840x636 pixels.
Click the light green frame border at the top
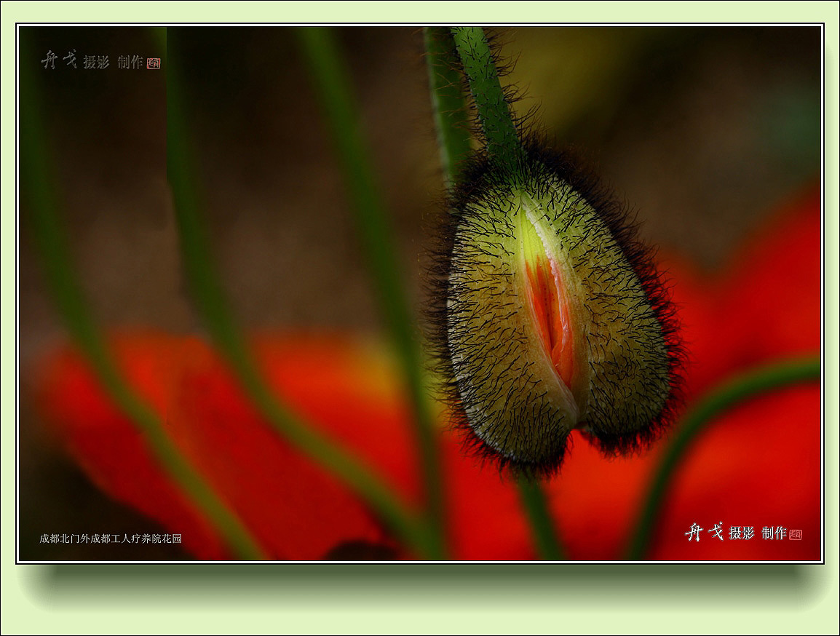(x=420, y=12)
